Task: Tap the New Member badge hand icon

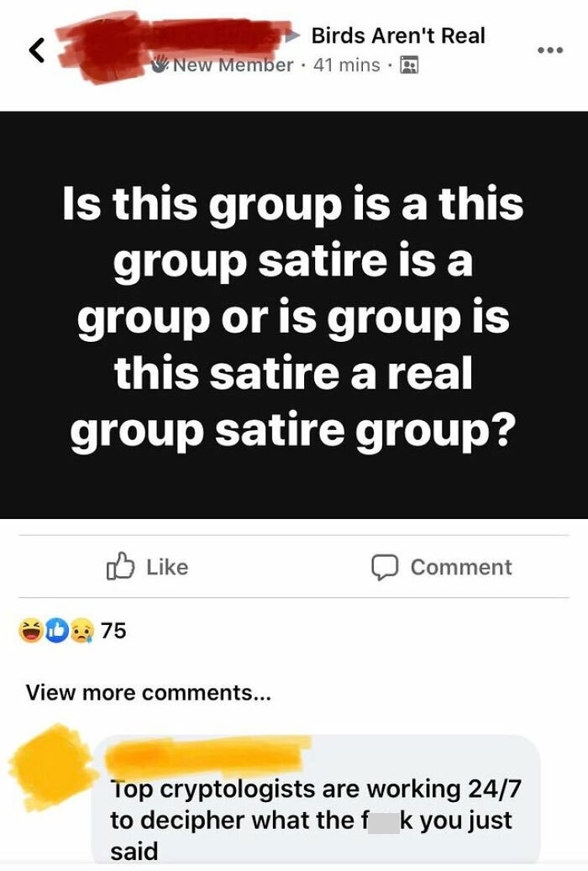Action: pos(160,61)
